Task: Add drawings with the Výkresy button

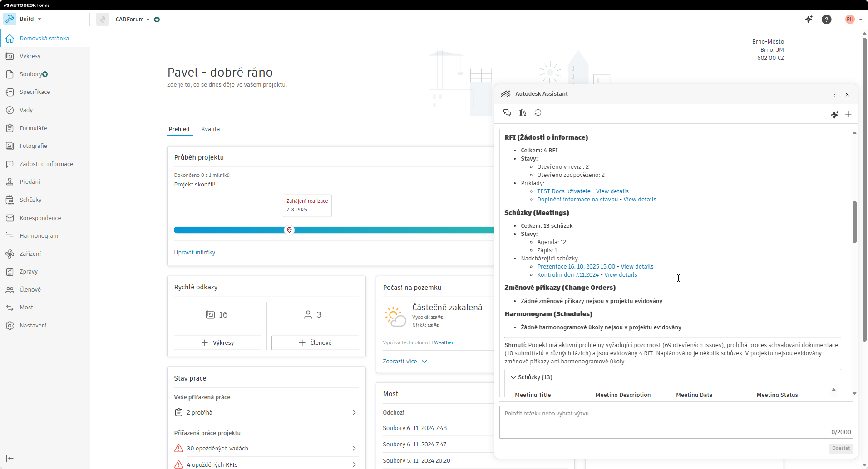Action: pos(217,343)
